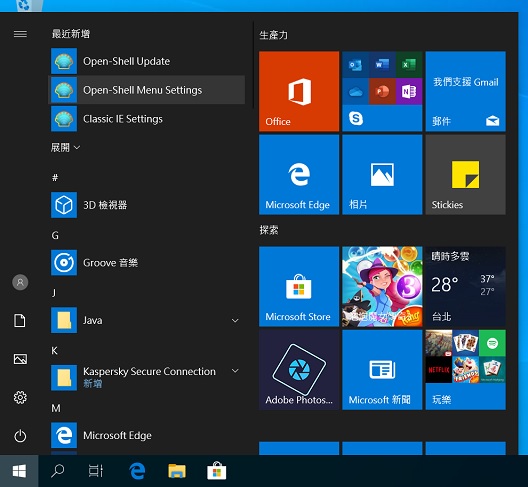The height and width of the screenshot is (487, 528).
Task: Open Spotify icon in 玩樂 tile
Action: click(x=492, y=343)
